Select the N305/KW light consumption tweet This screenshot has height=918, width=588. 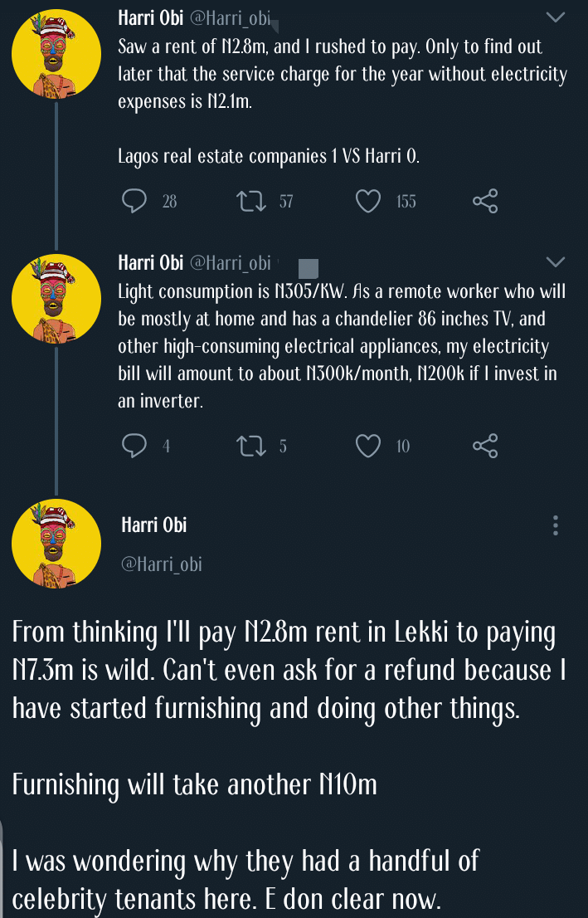342,345
